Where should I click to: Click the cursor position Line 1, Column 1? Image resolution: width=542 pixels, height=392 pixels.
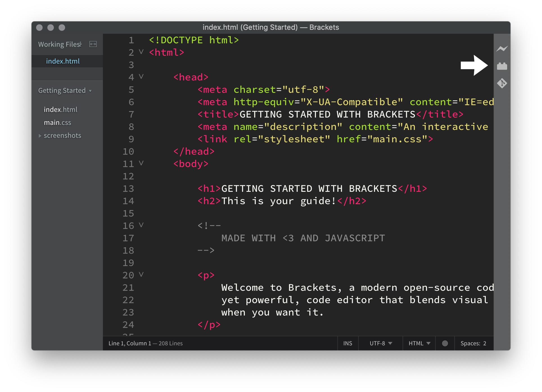pos(130,343)
